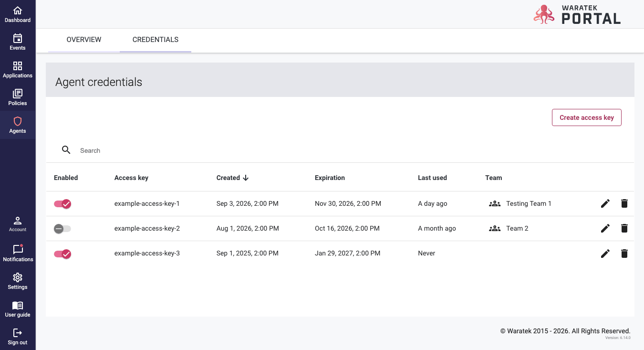Click the 'A month ago' last used value

(437, 228)
